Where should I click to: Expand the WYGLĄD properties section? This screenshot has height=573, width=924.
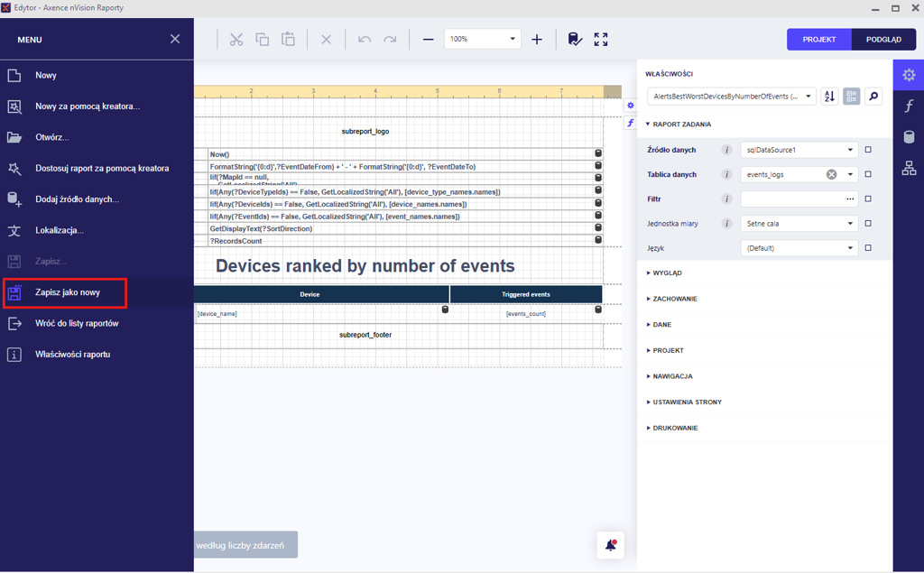668,273
